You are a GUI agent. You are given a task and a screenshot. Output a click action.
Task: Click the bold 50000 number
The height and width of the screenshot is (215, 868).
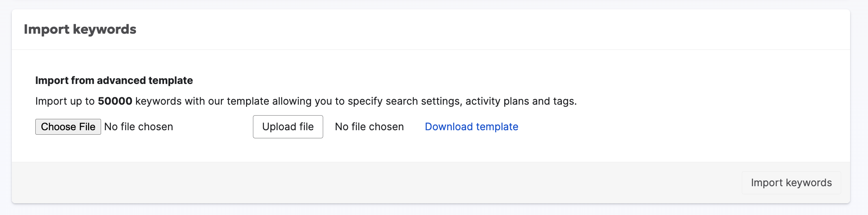[x=115, y=101]
